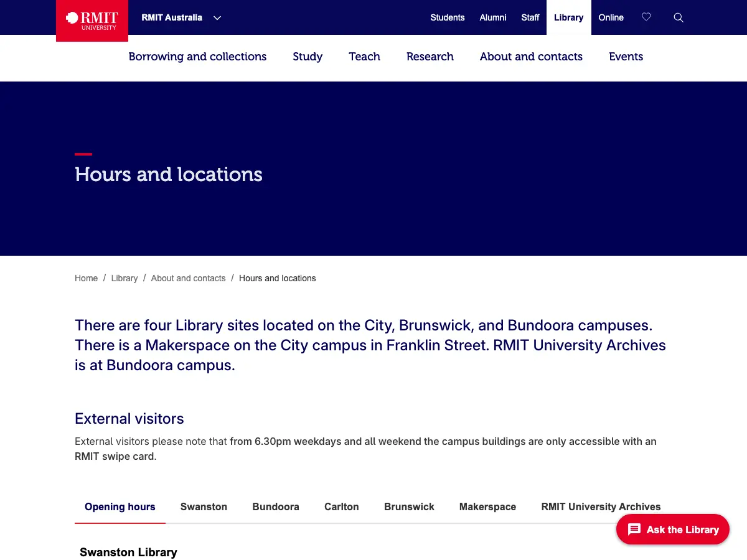The image size is (747, 560).
Task: Open About and contacts menu
Action: [x=531, y=57]
